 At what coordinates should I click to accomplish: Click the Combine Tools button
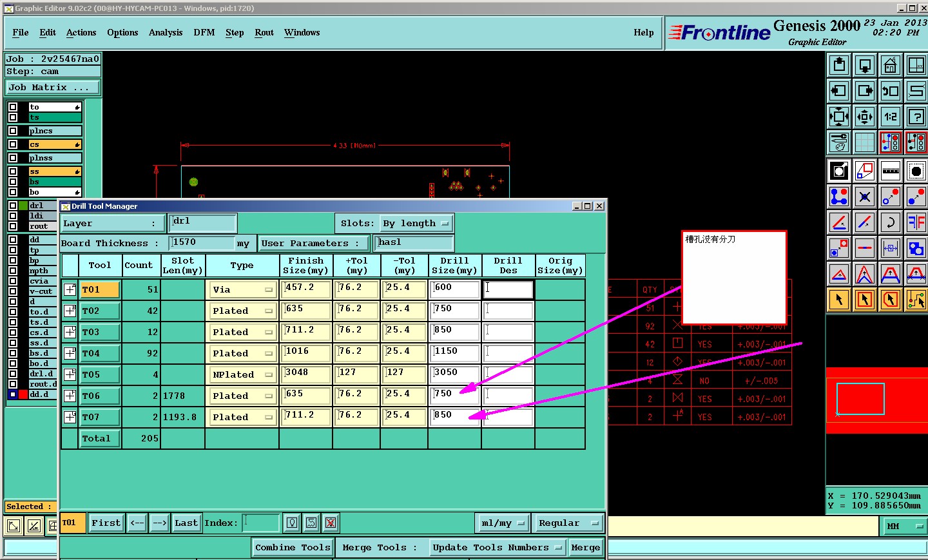293,547
